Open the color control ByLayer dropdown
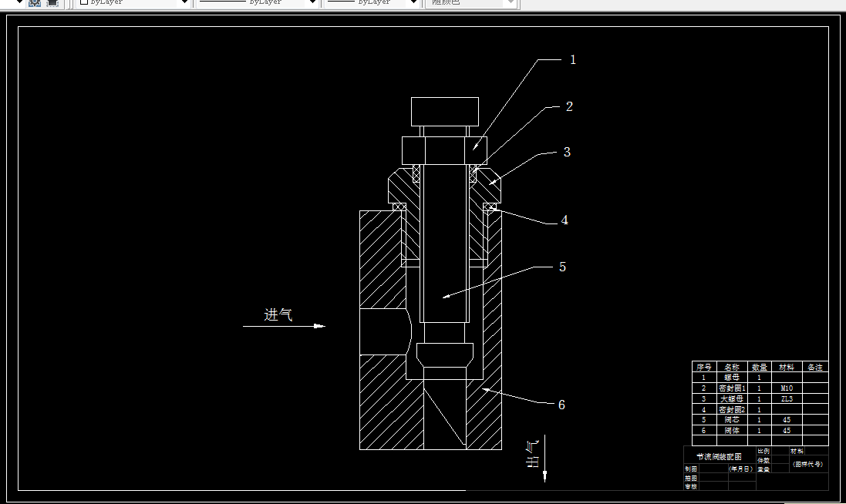Image resolution: width=846 pixels, height=504 pixels. (x=133, y=2)
